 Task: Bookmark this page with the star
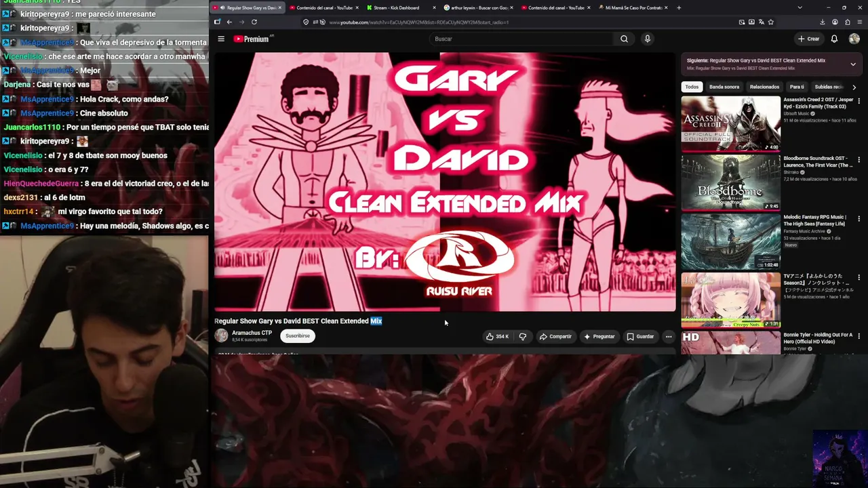click(x=770, y=22)
